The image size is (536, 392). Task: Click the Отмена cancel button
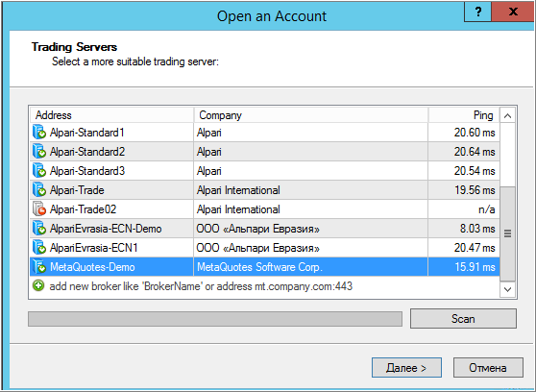[x=488, y=368]
